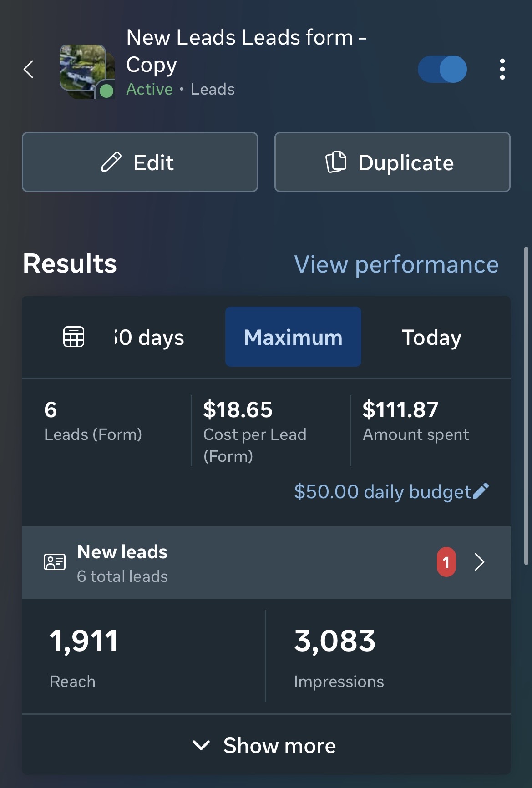Viewport: 532px width, 788px height.
Task: Click the Duplicate button
Action: tap(392, 162)
